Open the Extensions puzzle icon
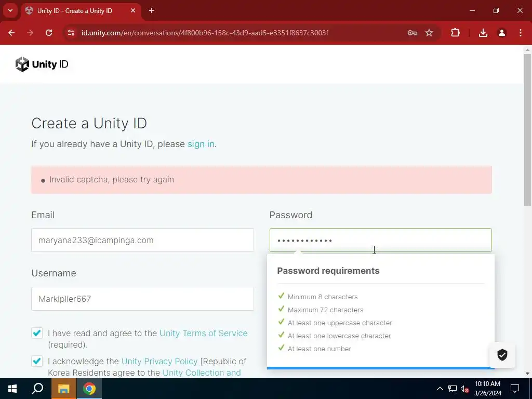 [455, 33]
